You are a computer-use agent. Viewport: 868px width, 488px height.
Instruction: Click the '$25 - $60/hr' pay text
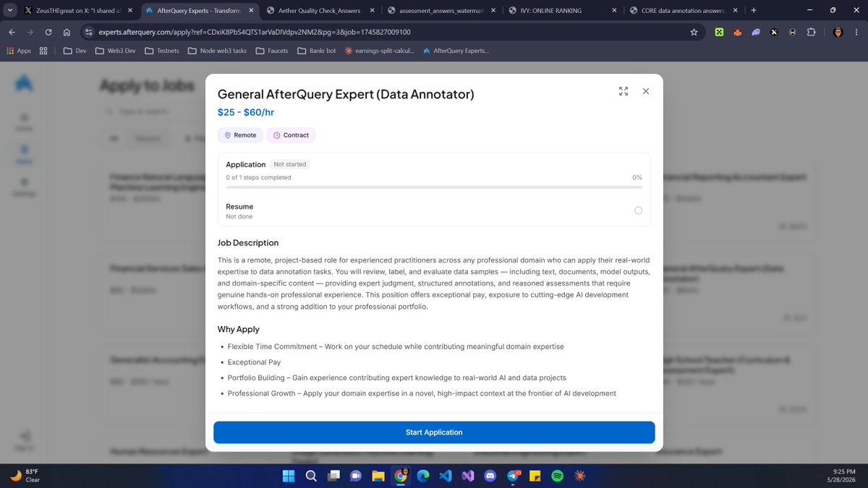[246, 112]
